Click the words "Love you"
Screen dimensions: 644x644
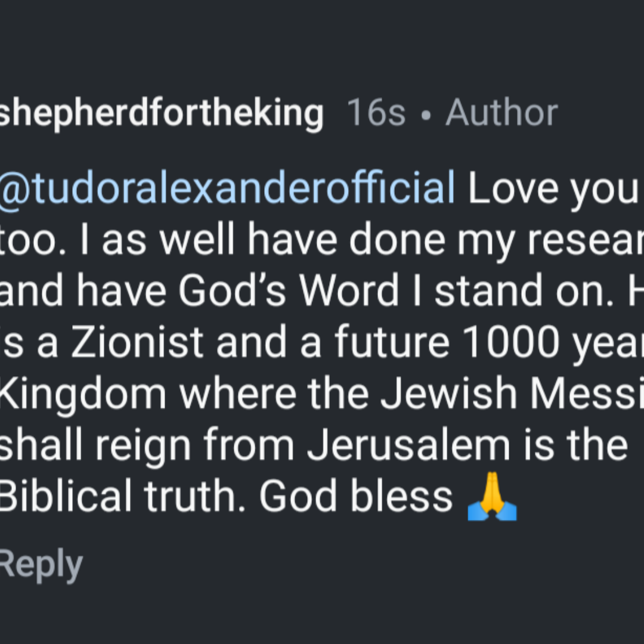(x=553, y=189)
